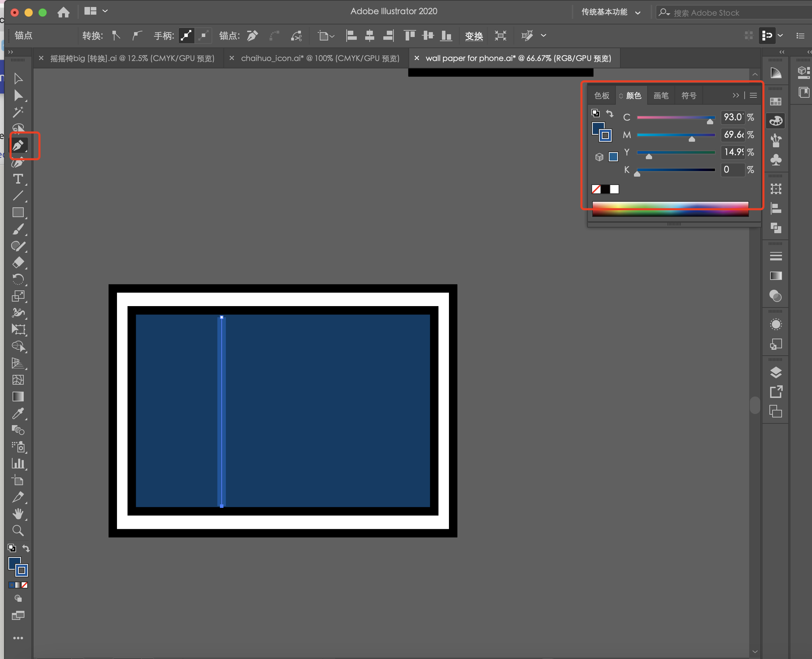Screen dimensions: 812x659
Task: Toggle show handles for multiple anchors
Action: [186, 36]
